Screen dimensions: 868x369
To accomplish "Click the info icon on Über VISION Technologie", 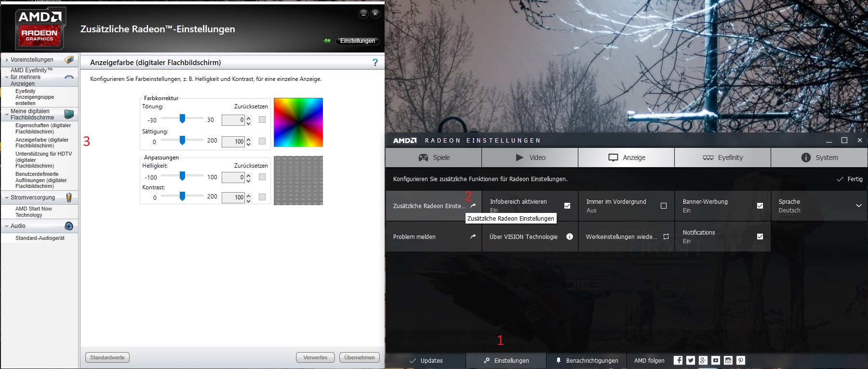I will (570, 237).
